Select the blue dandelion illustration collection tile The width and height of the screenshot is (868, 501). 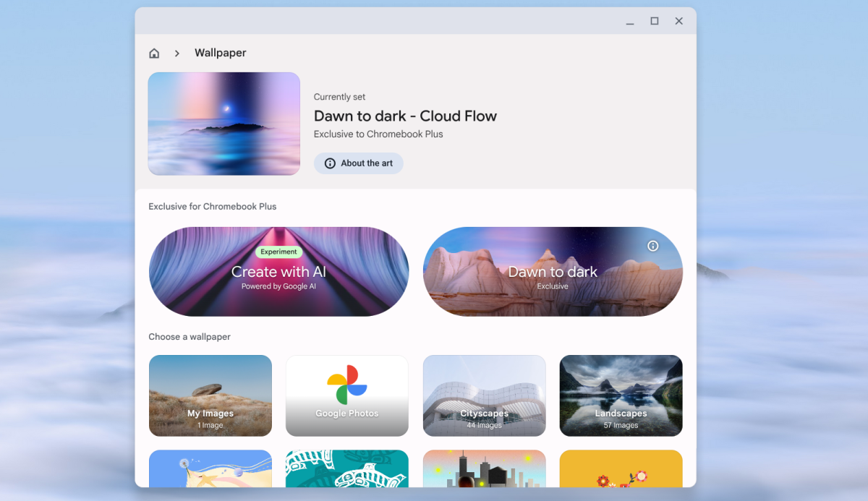210,468
